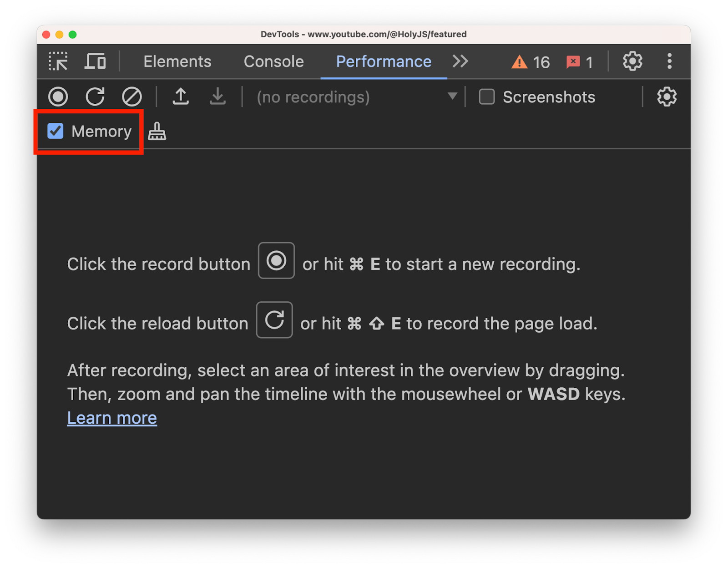Viewport: 728px width, 568px height.
Task: Open DevTools settings gear in top bar
Action: tap(632, 61)
